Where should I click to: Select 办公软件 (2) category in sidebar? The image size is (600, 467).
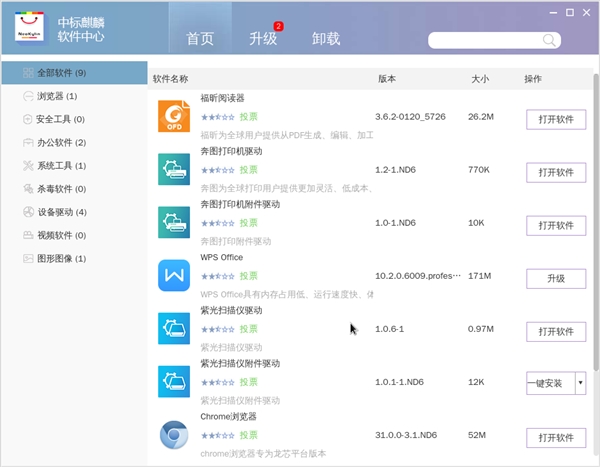click(x=61, y=143)
